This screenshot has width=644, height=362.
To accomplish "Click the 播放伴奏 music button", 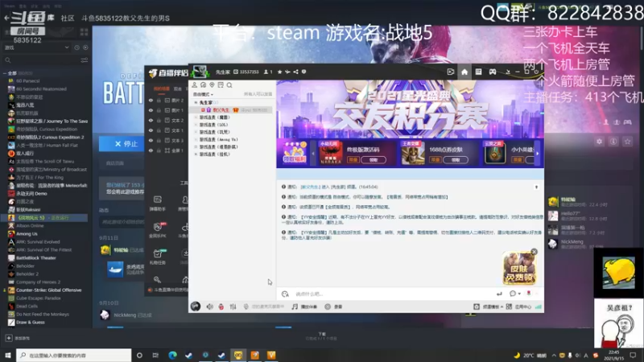I will tap(304, 306).
